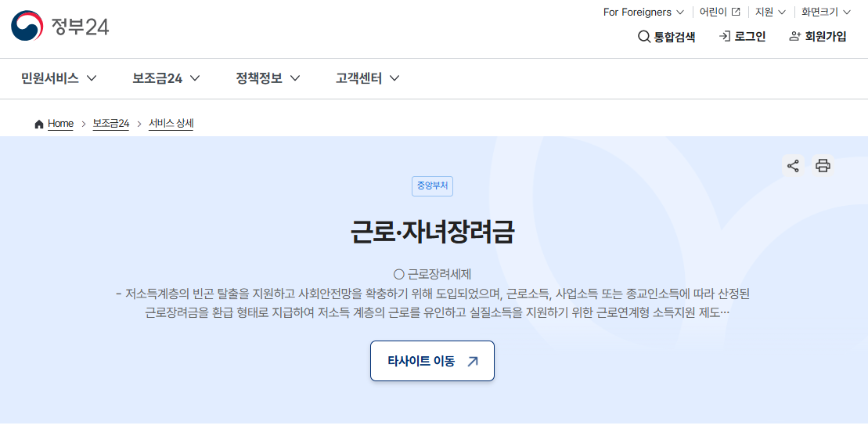Click the 중앙부처 tag
Image resolution: width=868 pixels, height=429 pixels.
click(x=432, y=186)
